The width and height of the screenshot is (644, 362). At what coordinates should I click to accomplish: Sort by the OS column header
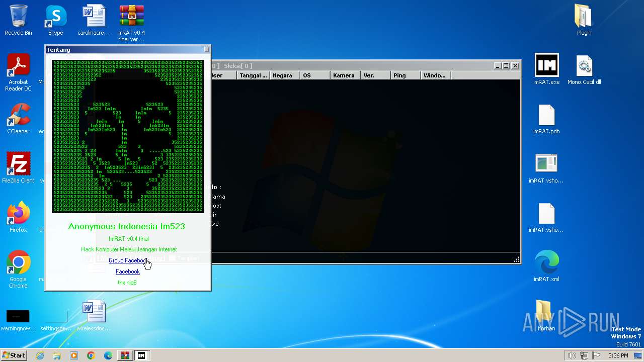point(315,75)
